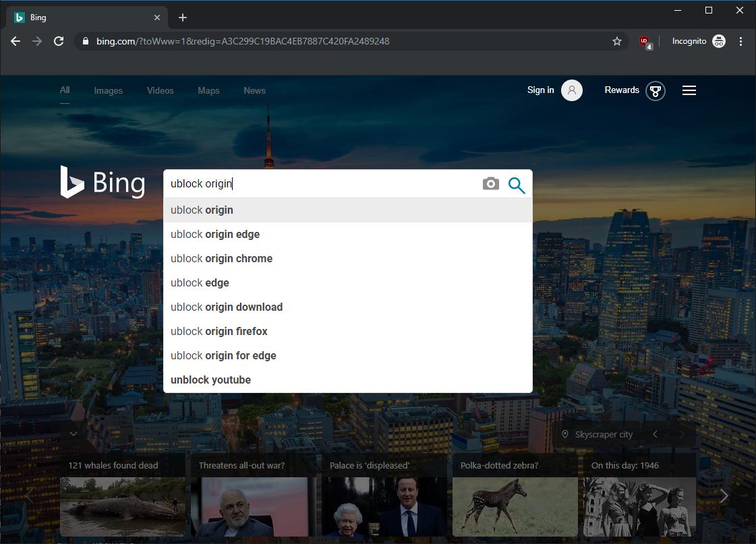Click the Sign in link

tap(540, 90)
